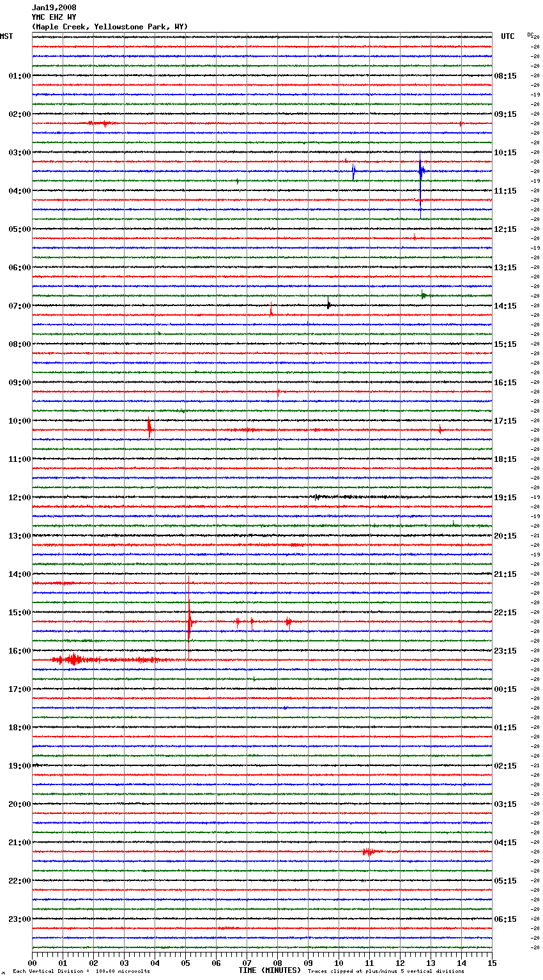Click the 00:15 UTC time label
The height and width of the screenshot is (980, 543).
505,689
